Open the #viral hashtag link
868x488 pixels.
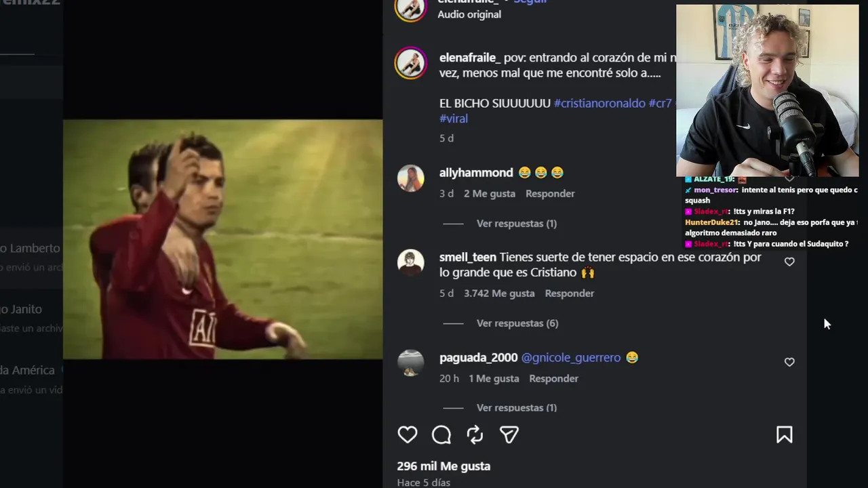[x=454, y=118]
